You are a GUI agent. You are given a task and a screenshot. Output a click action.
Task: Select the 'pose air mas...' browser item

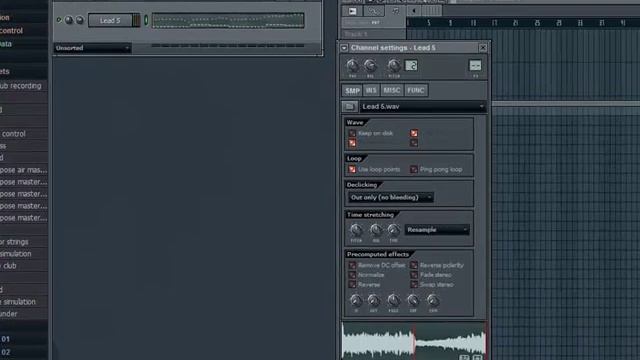pos(24,170)
